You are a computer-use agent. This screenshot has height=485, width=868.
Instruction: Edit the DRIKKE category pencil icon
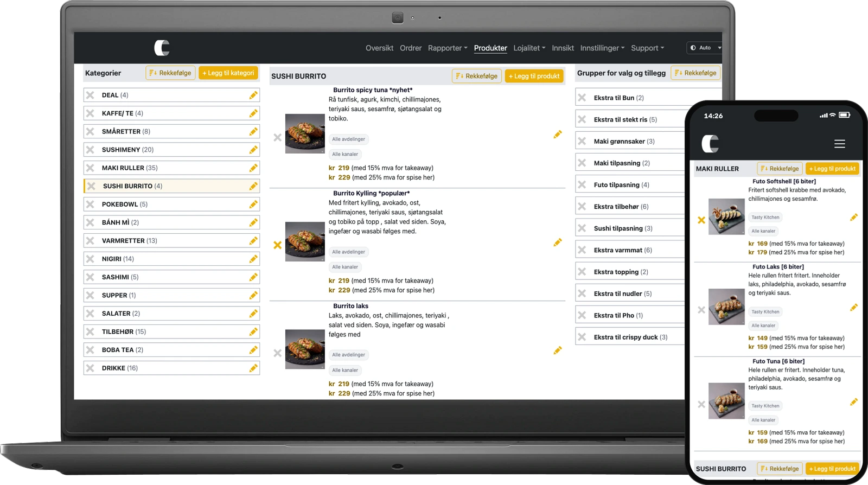[x=253, y=368]
